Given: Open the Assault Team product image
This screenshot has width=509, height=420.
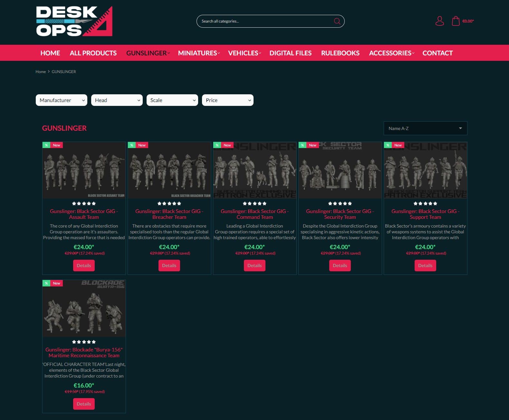Looking at the screenshot, I should click(x=84, y=170).
